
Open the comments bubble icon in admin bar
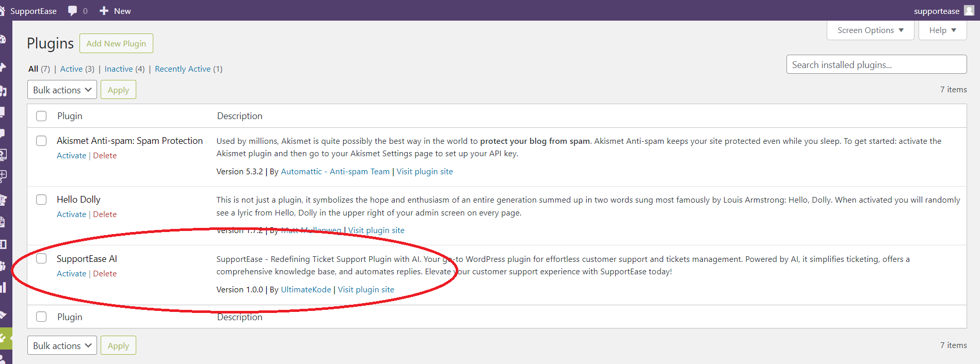(x=72, y=11)
